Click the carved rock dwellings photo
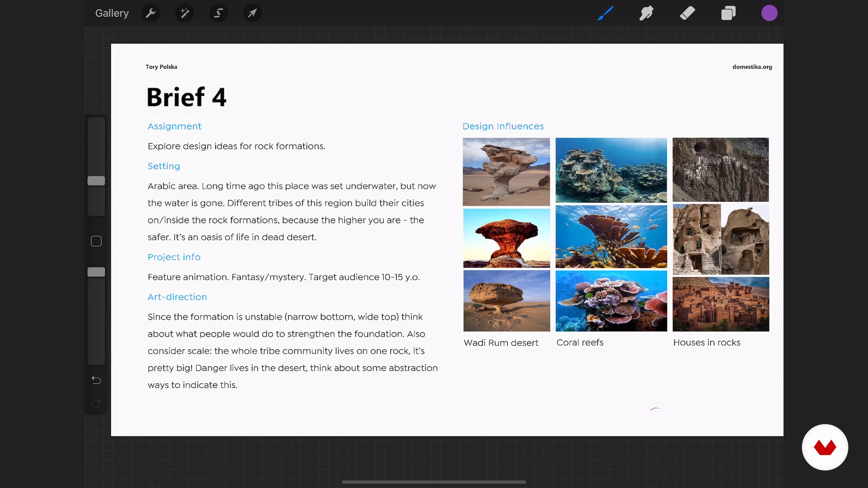Image resolution: width=868 pixels, height=488 pixels. pyautogui.click(x=721, y=239)
